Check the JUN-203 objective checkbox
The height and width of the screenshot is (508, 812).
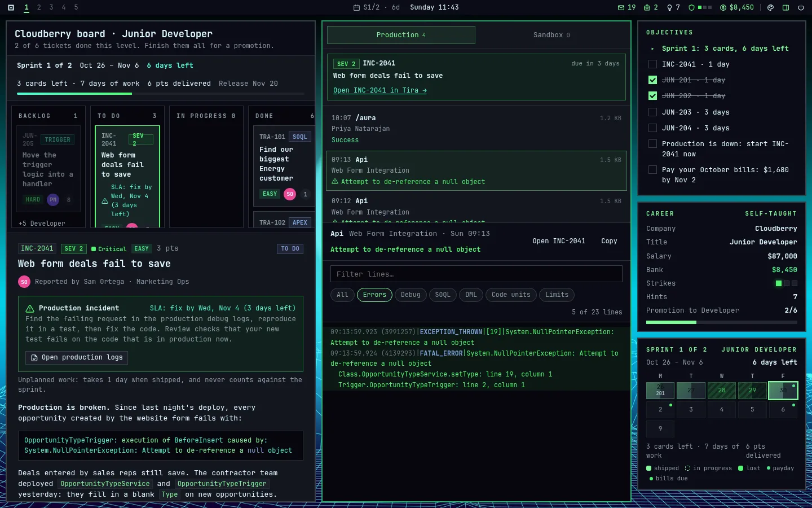tap(652, 112)
